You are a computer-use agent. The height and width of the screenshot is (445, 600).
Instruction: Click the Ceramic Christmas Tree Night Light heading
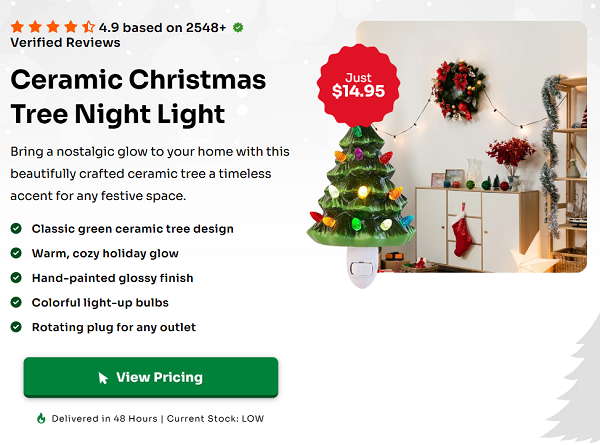pos(138,95)
